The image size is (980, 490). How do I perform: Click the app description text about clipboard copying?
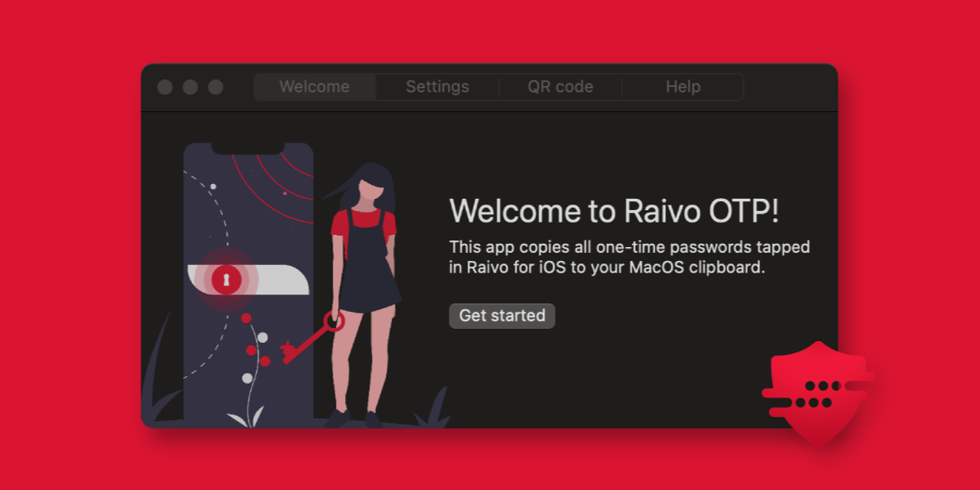pyautogui.click(x=629, y=255)
